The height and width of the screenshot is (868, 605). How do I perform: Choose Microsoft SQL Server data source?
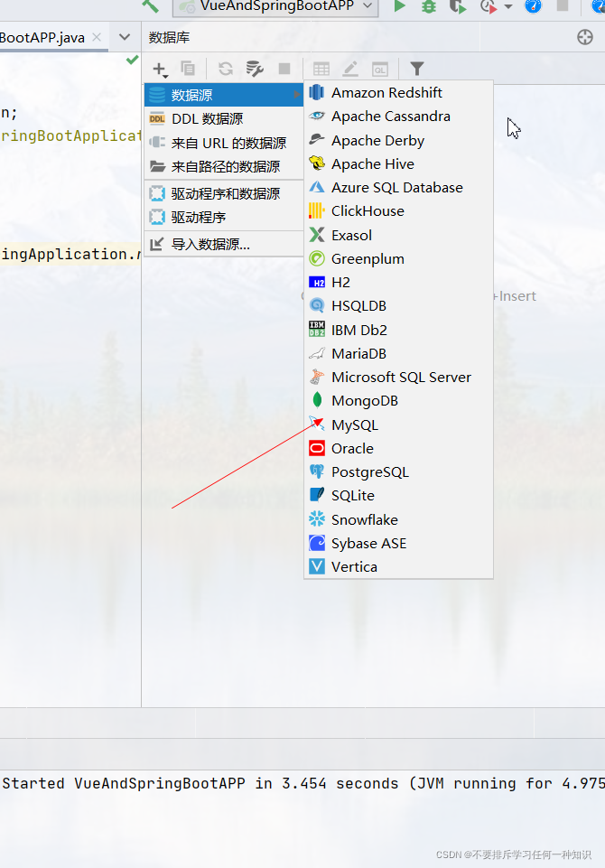[x=398, y=377]
